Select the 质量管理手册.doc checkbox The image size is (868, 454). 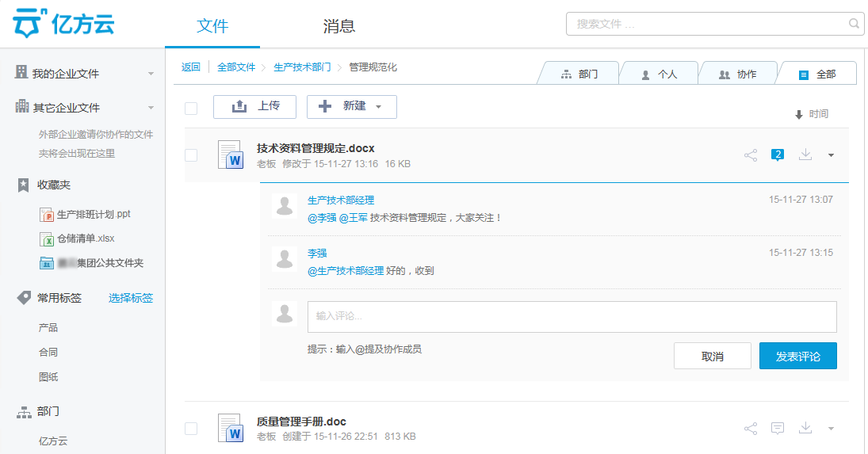point(191,429)
